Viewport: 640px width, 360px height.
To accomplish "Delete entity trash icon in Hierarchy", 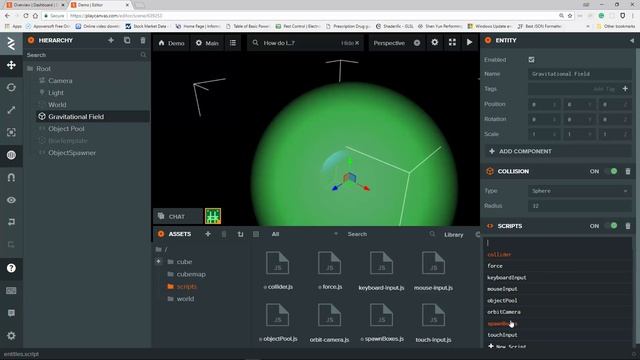I will pos(143,40).
